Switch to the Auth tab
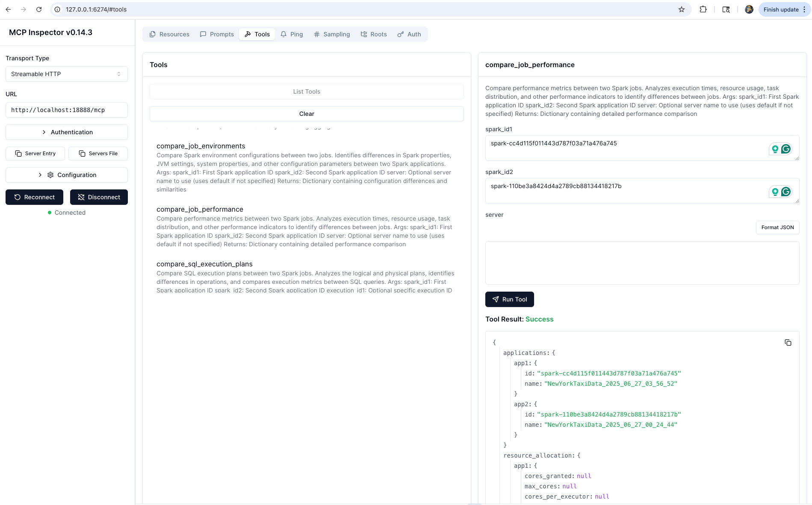The width and height of the screenshot is (812, 505). tap(409, 34)
